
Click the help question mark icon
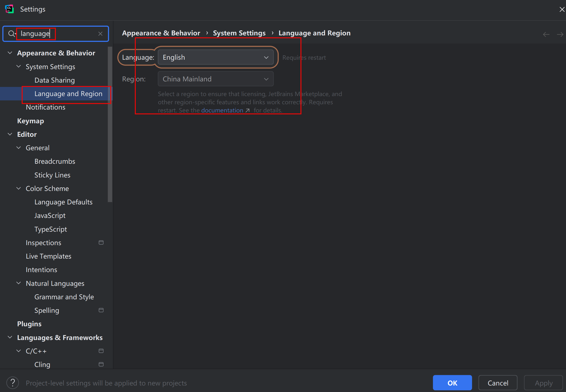pos(13,383)
